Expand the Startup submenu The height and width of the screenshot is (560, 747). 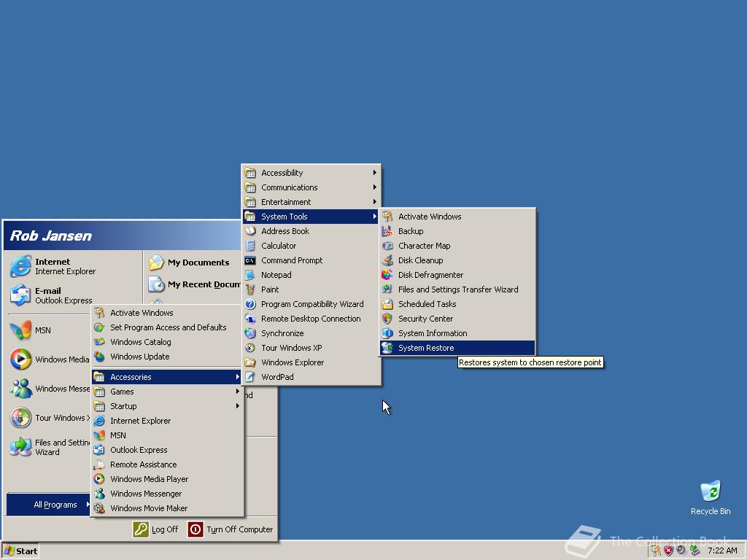tap(167, 406)
